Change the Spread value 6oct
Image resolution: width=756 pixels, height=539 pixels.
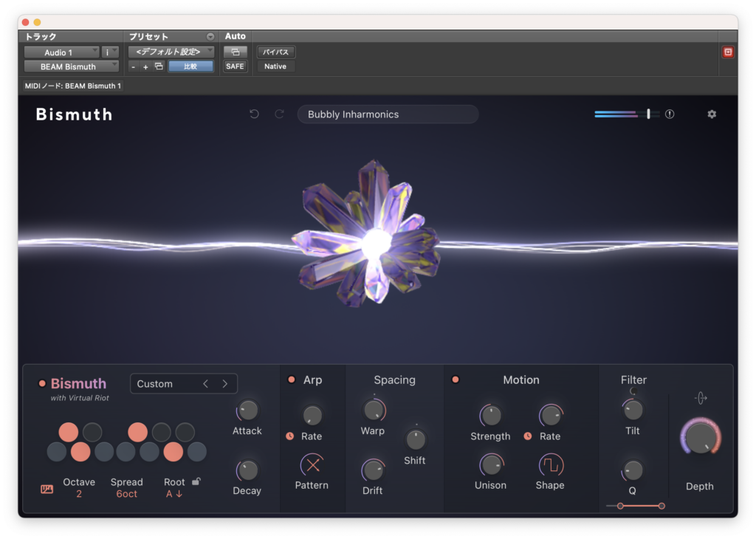[127, 494]
